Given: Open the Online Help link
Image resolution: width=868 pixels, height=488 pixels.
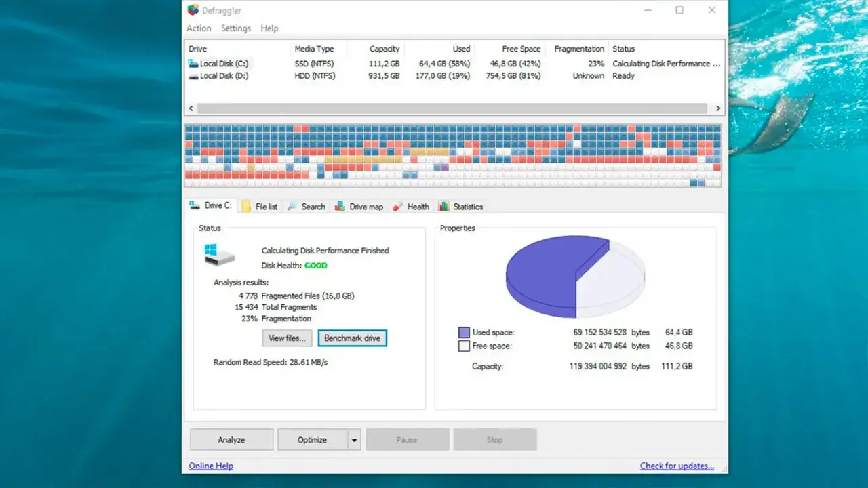Looking at the screenshot, I should [211, 466].
